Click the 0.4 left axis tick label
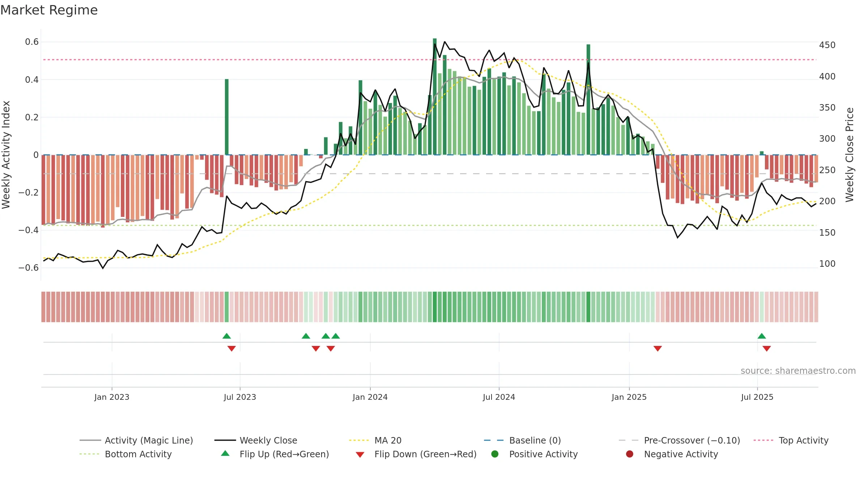 [32, 80]
